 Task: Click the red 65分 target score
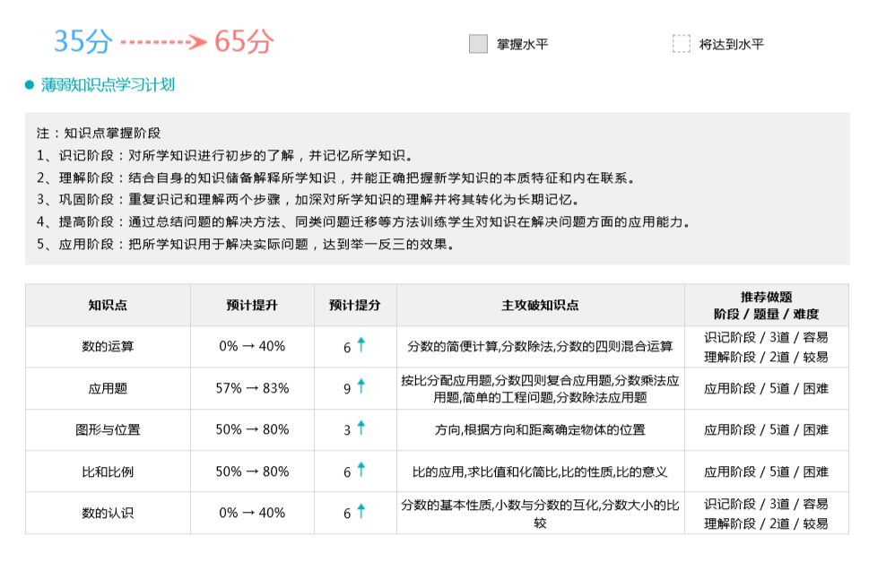click(x=244, y=41)
